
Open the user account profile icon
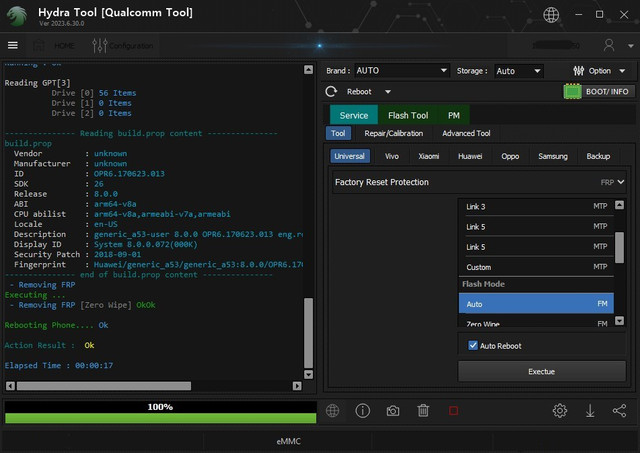point(609,45)
